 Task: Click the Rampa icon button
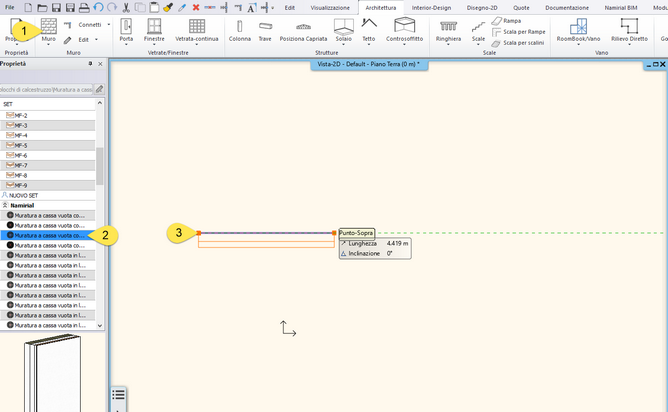point(496,20)
